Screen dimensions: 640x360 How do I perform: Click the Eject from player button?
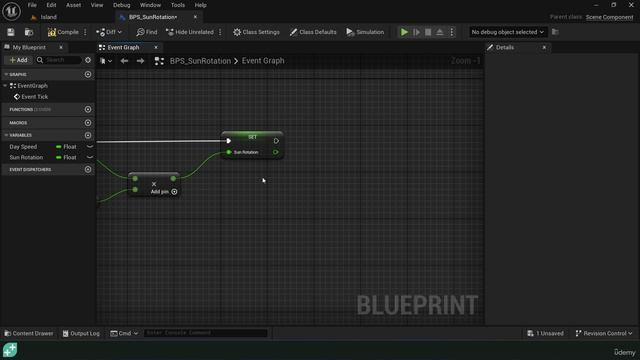tap(440, 32)
